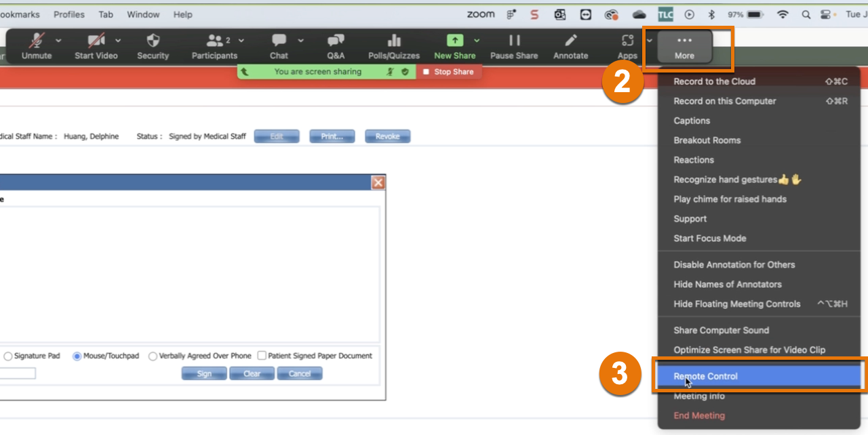868x435 pixels.
Task: Launch Polls/Quizzes
Action: click(x=393, y=46)
